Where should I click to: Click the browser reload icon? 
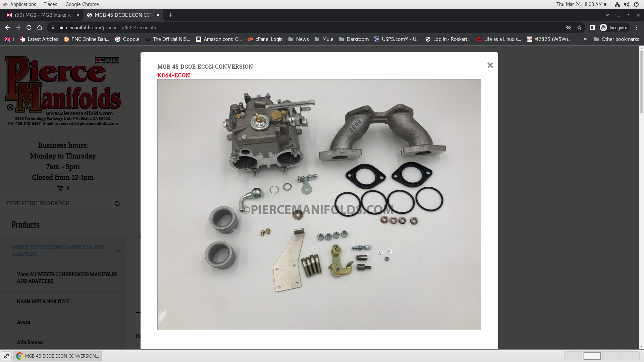click(29, 27)
